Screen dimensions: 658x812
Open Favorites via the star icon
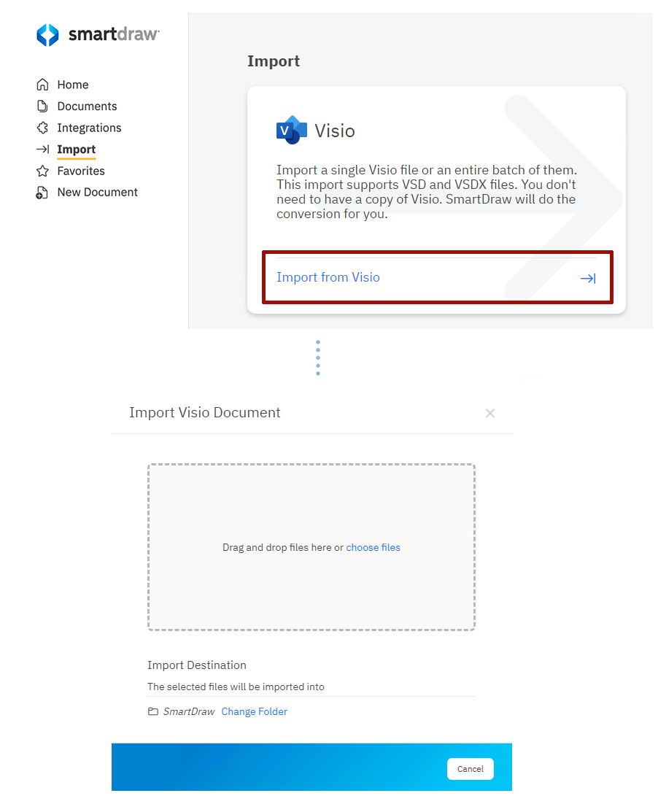44,171
